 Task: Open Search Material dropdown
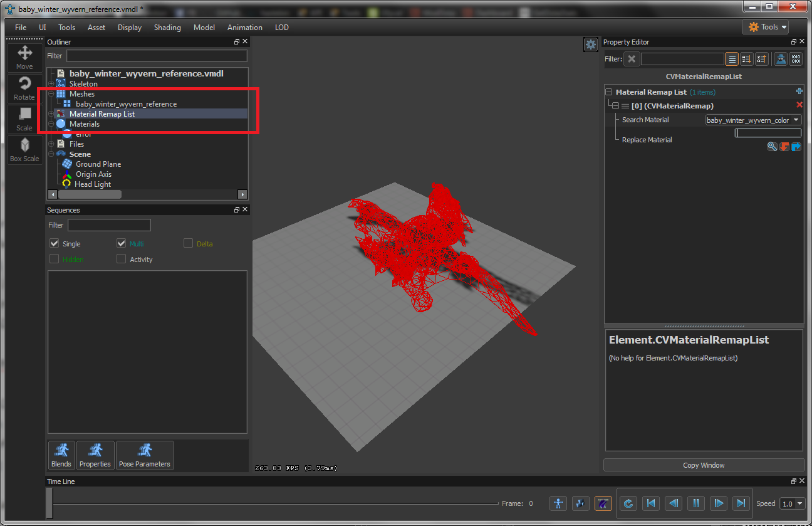[x=753, y=120]
